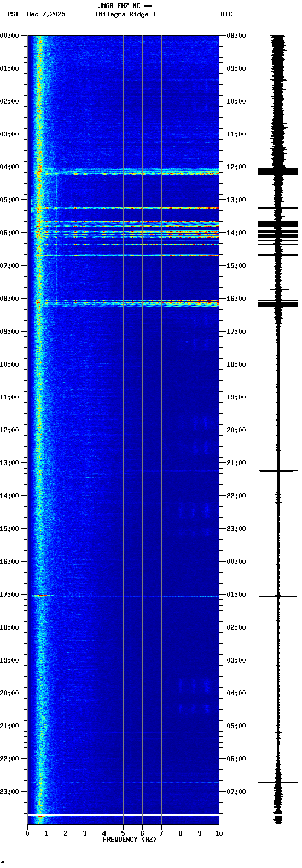Click the faint event line near 17:00 PST
Screen dimensions: 302x868
click(x=123, y=596)
